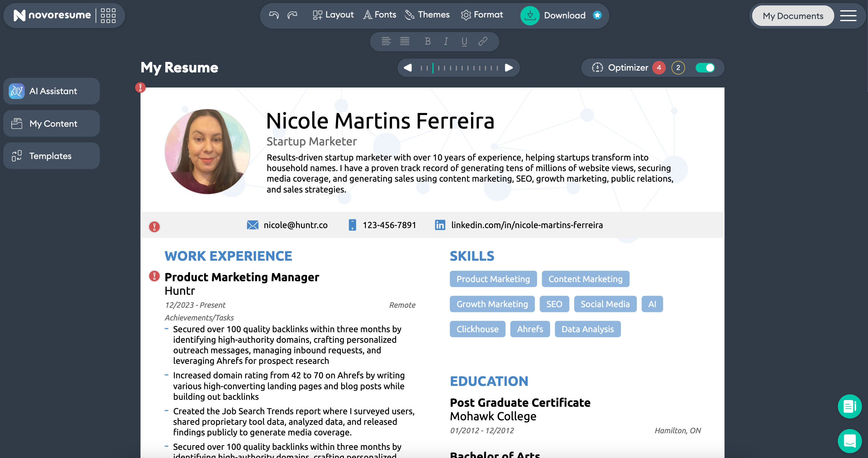
Task: Open the Themes menu
Action: point(427,15)
